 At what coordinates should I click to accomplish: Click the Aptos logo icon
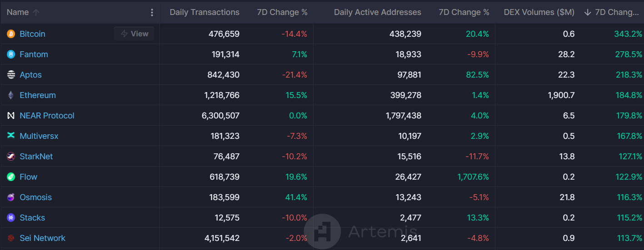point(11,75)
